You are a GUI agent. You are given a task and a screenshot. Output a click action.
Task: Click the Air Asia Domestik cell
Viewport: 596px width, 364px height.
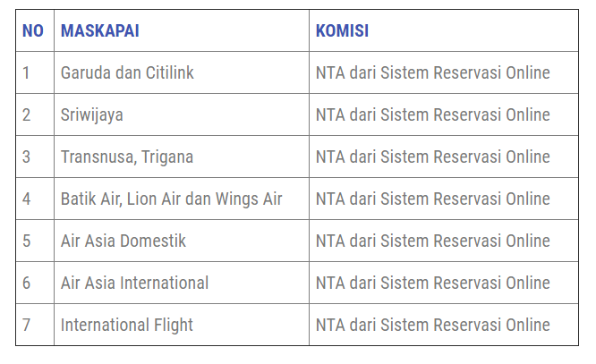pyautogui.click(x=123, y=241)
